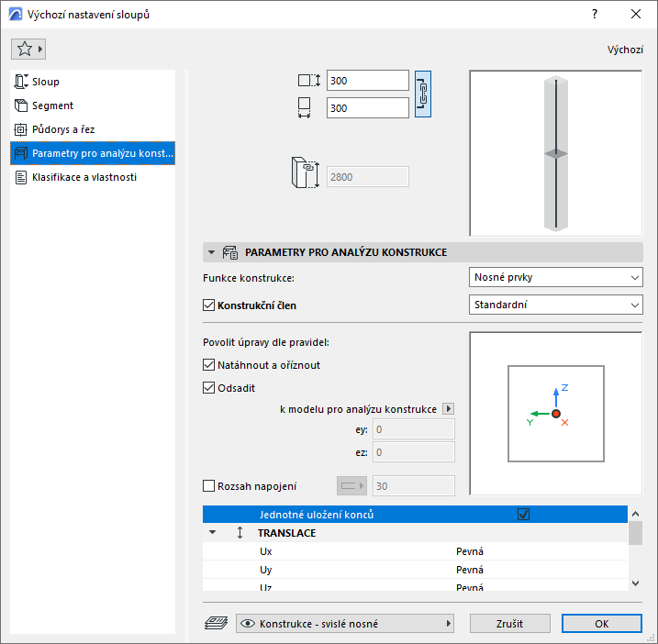
Task: Toggle the chain link dimensions lock
Action: (x=423, y=94)
